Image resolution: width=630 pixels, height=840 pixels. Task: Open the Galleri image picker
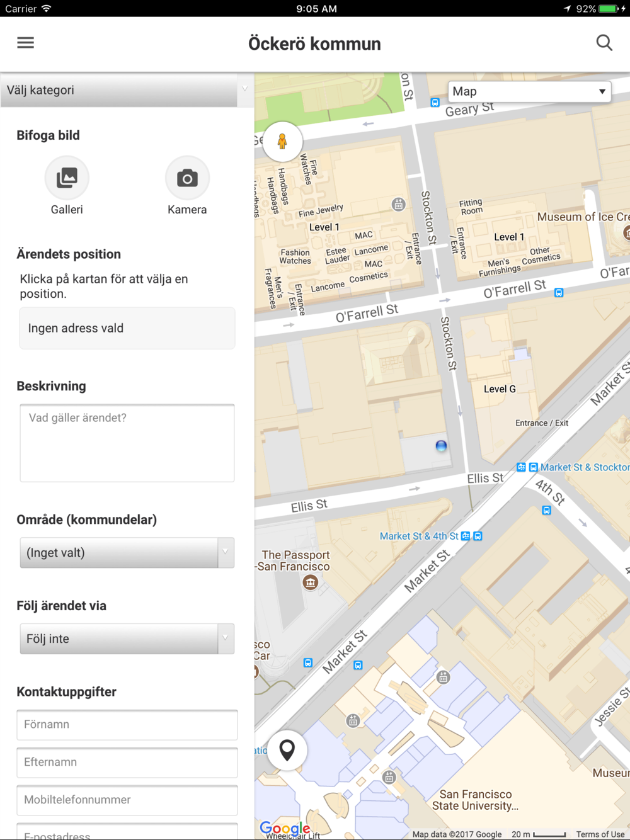coord(67,178)
